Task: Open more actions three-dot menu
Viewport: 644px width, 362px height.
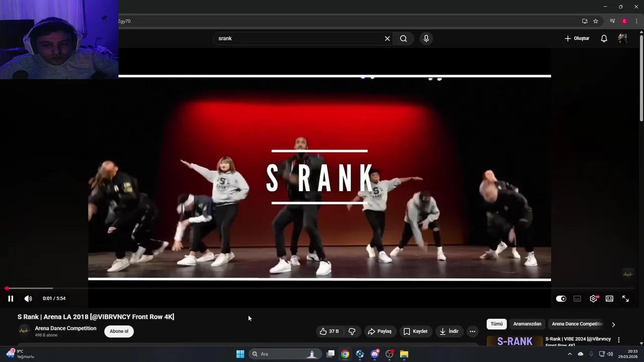Action: [x=472, y=331]
